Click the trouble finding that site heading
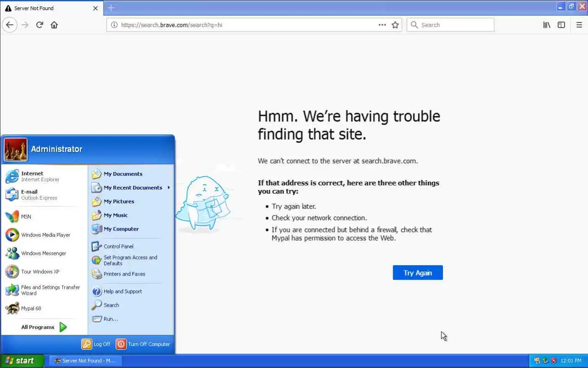Image resolution: width=588 pixels, height=368 pixels. click(349, 125)
